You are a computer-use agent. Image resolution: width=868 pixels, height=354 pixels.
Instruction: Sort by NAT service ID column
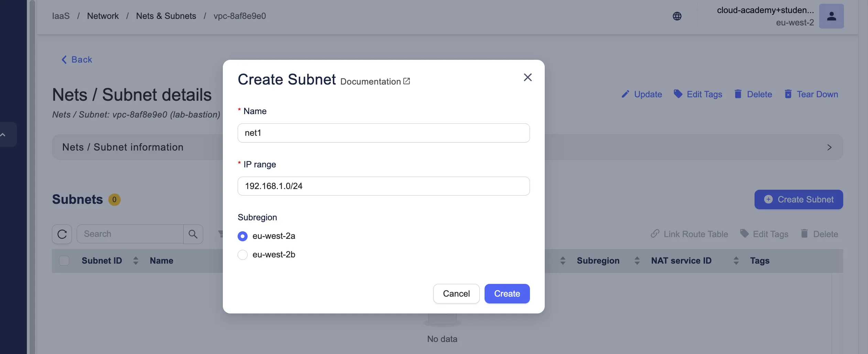736,261
